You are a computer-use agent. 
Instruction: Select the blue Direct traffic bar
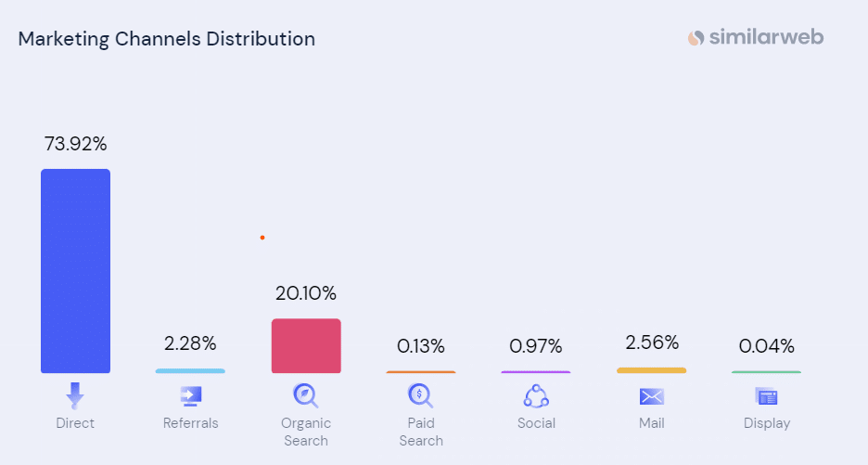click(75, 271)
